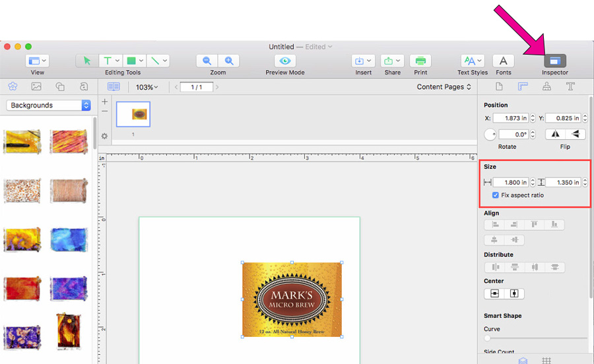The image size is (594, 364).
Task: Open the document title Edited chevron
Action: [330, 47]
